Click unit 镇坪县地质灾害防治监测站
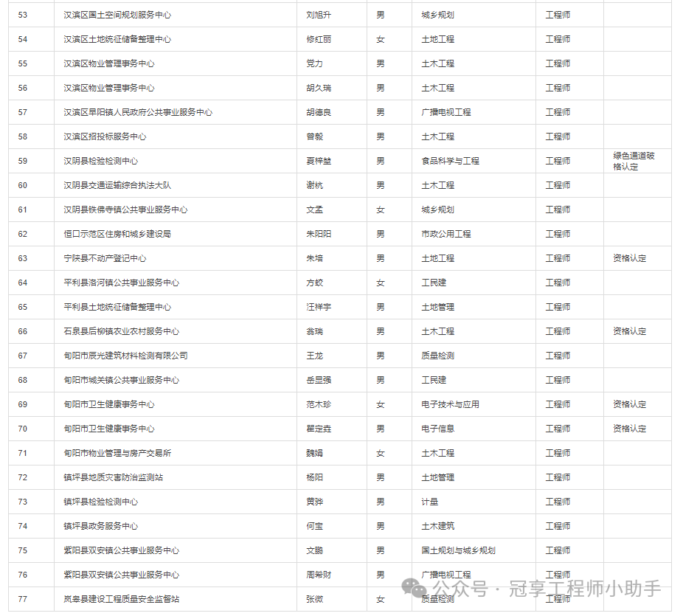The height and width of the screenshot is (616, 683). pyautogui.click(x=113, y=478)
